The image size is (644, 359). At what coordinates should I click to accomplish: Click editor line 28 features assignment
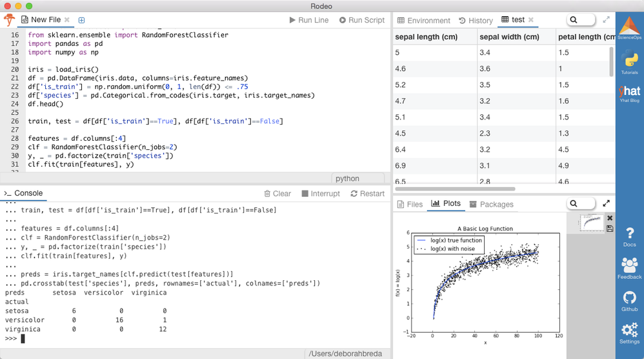[77, 138]
